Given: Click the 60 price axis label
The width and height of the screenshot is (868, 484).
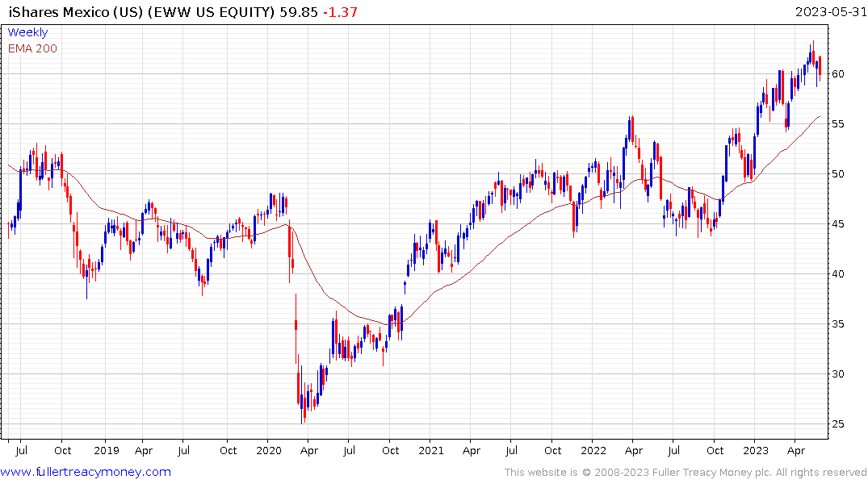Looking at the screenshot, I should 838,74.
